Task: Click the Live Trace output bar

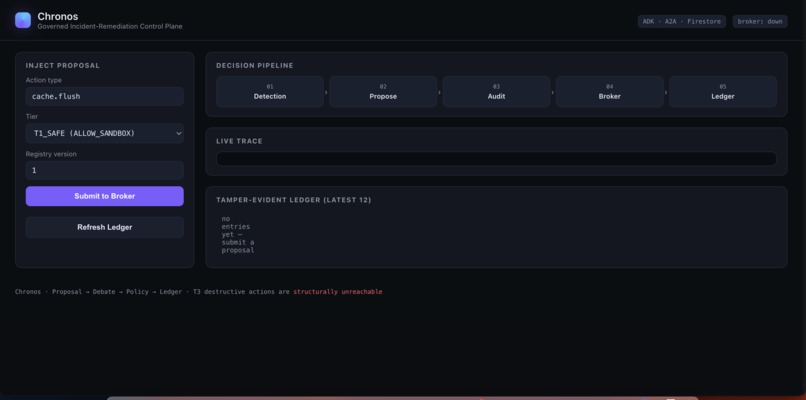Action: [496, 158]
